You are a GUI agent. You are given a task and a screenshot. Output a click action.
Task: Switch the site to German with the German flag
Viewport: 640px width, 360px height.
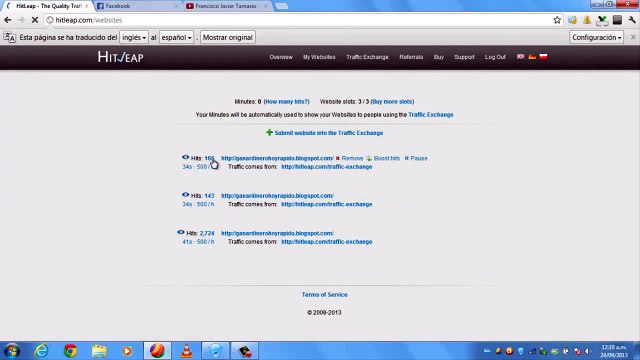click(532, 57)
